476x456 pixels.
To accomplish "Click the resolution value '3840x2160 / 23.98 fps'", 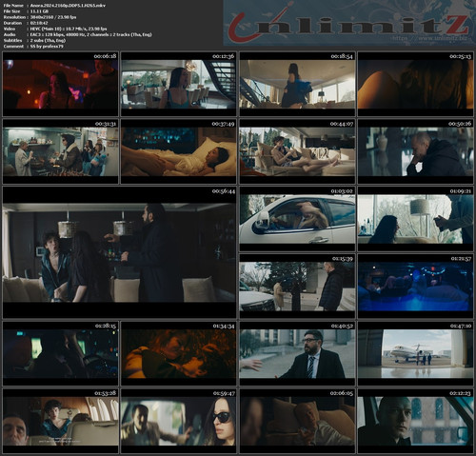I will point(53,17).
